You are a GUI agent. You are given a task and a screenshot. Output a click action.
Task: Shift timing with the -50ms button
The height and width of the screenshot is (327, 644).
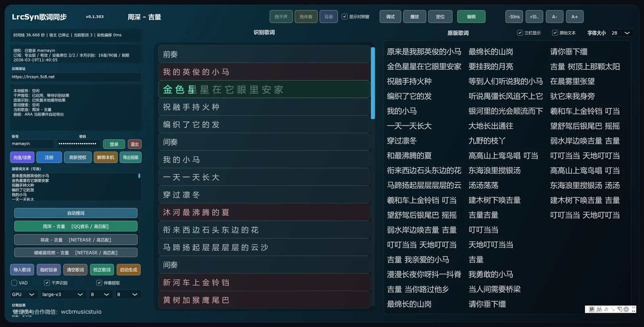(x=514, y=17)
